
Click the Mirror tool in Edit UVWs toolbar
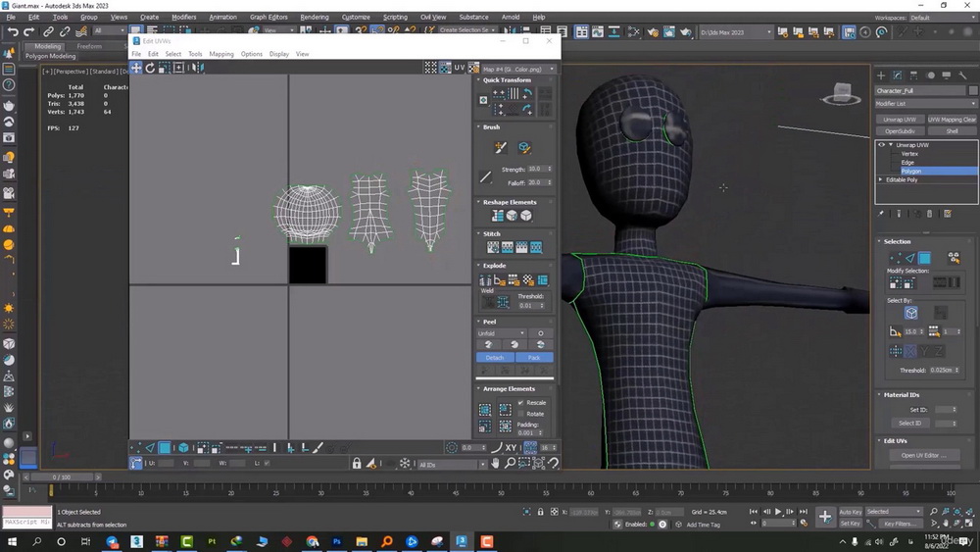198,68
